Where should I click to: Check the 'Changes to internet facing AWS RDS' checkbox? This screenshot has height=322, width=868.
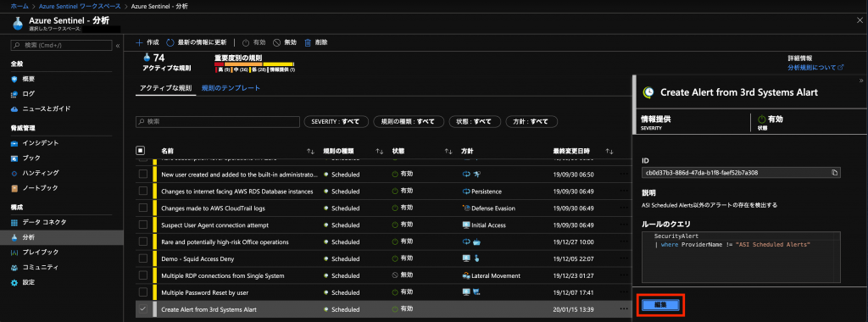point(143,192)
